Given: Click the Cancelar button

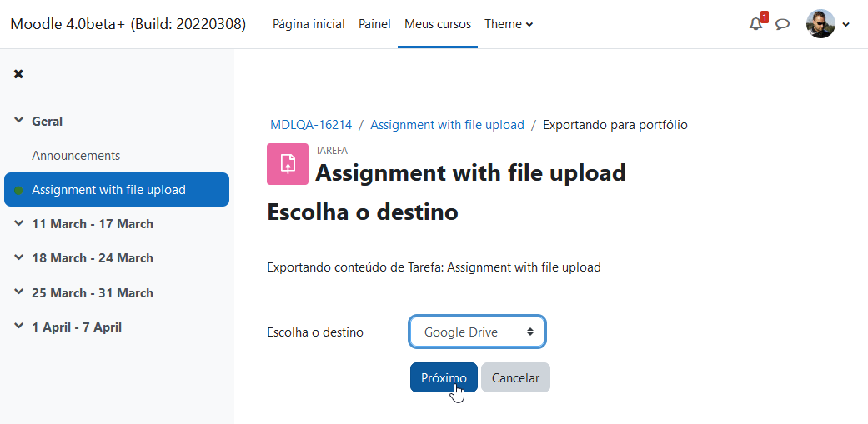Looking at the screenshot, I should pyautogui.click(x=515, y=377).
